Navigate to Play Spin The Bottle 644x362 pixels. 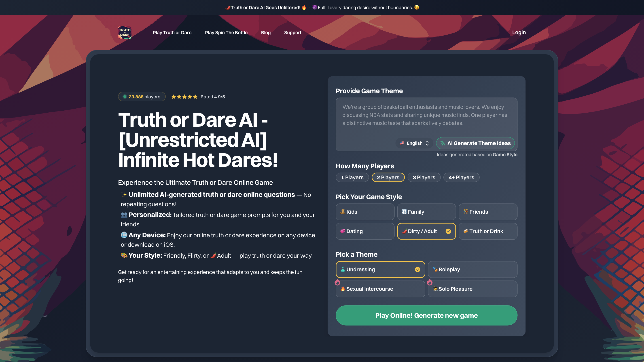[226, 32]
